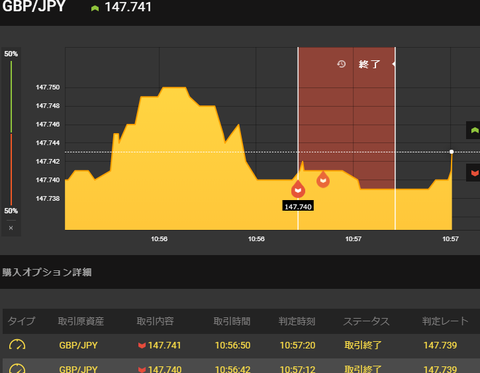480x373 pixels.
Task: Click the red low arrow in the 147.741 cell
Action: [142, 345]
